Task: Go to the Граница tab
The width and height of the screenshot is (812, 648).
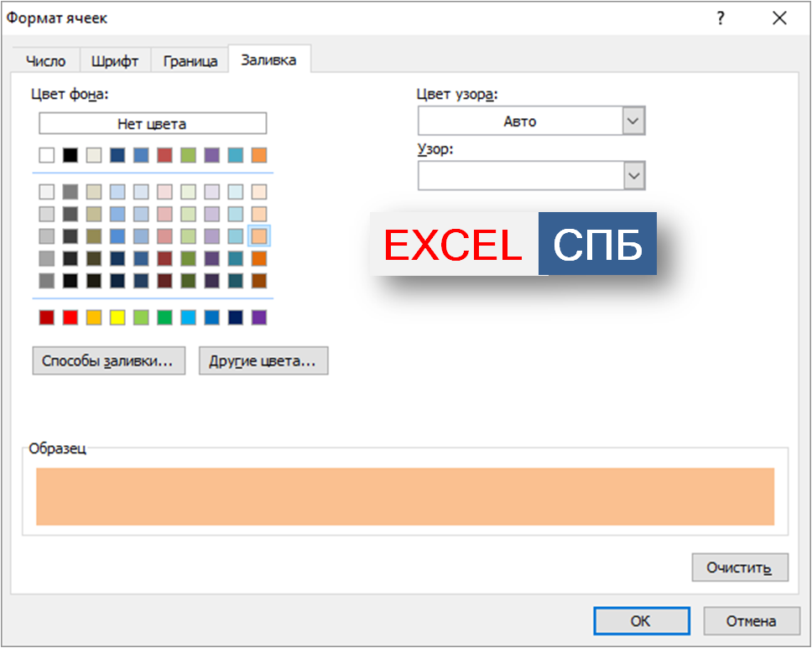Action: point(190,61)
